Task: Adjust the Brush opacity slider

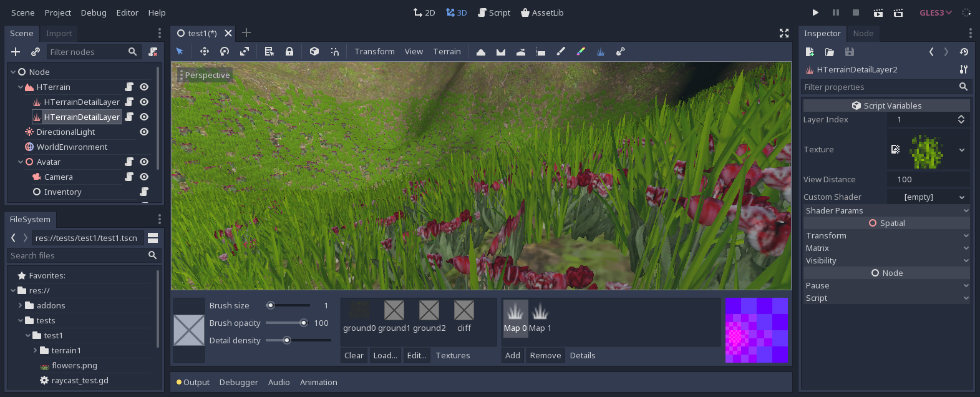Action: coord(287,323)
